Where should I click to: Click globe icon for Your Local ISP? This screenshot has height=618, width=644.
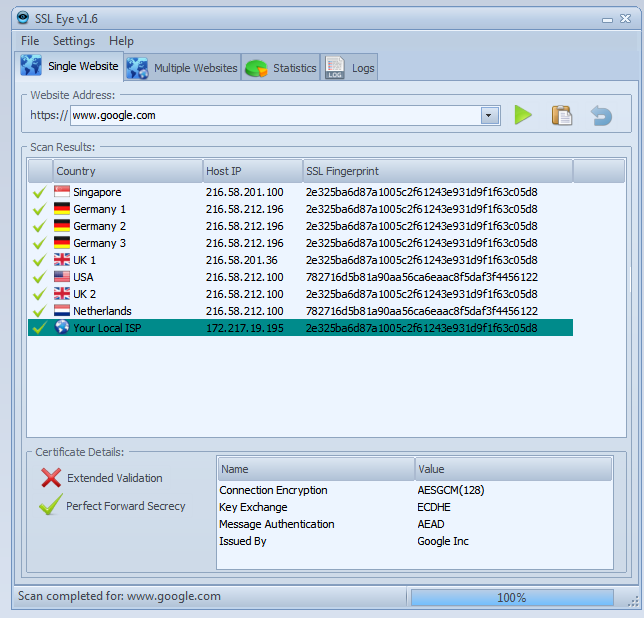coord(62,327)
